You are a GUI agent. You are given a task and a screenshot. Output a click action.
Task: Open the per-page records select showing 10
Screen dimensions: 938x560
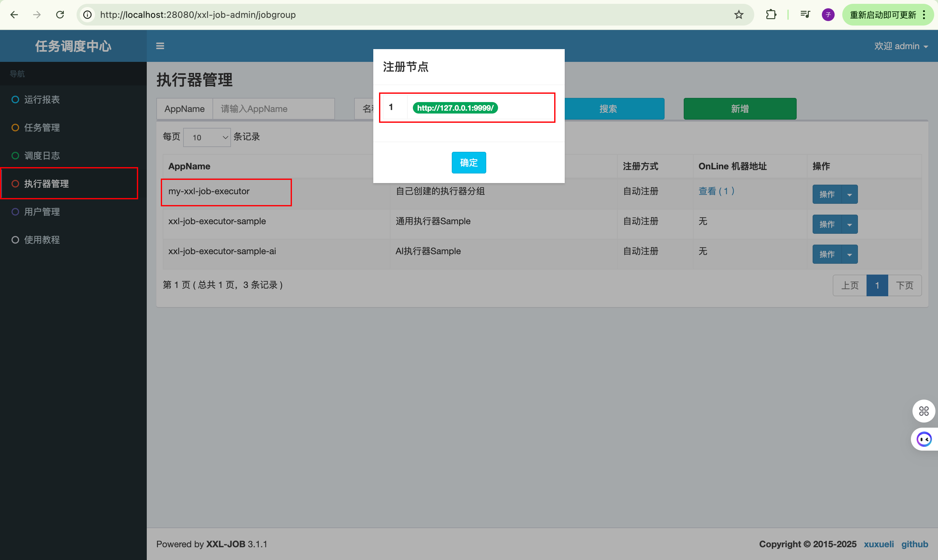[x=207, y=137]
